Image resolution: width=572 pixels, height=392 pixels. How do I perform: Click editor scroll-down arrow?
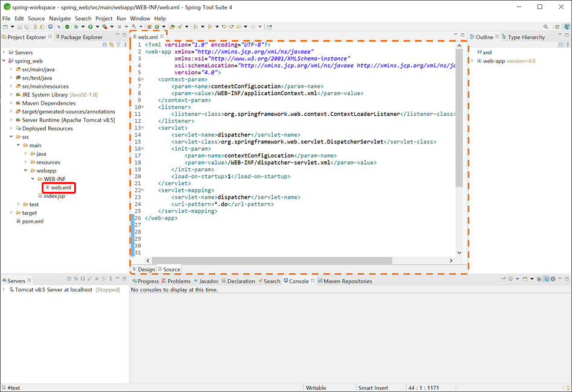point(459,252)
